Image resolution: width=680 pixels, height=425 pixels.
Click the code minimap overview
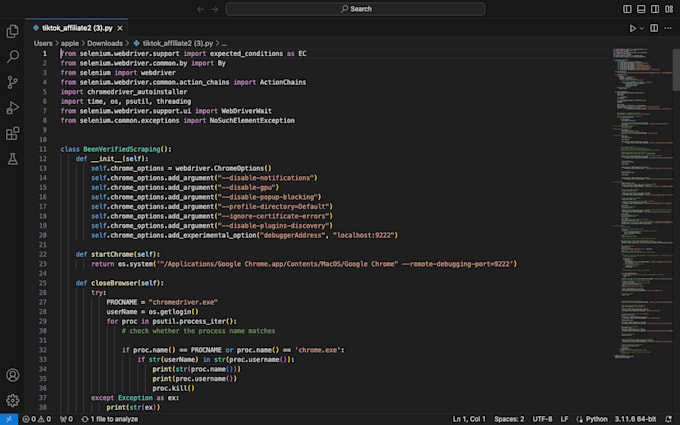click(642, 204)
